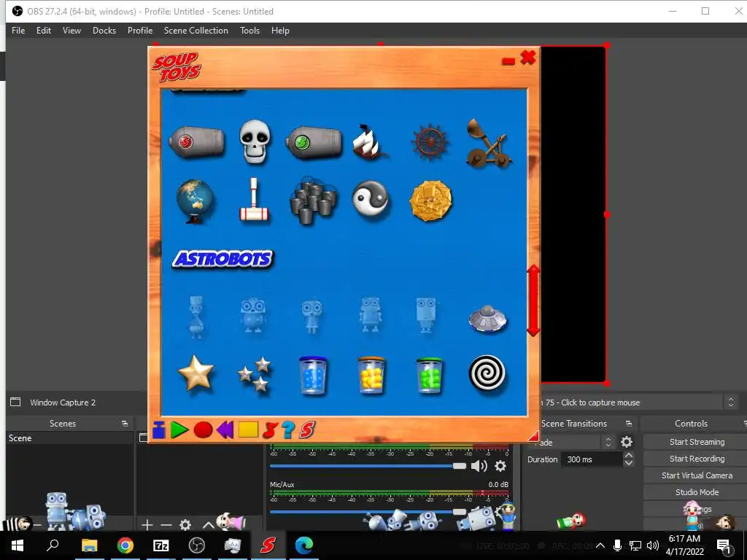Choose the catapult toy
This screenshot has width=747, height=560.
click(488, 144)
